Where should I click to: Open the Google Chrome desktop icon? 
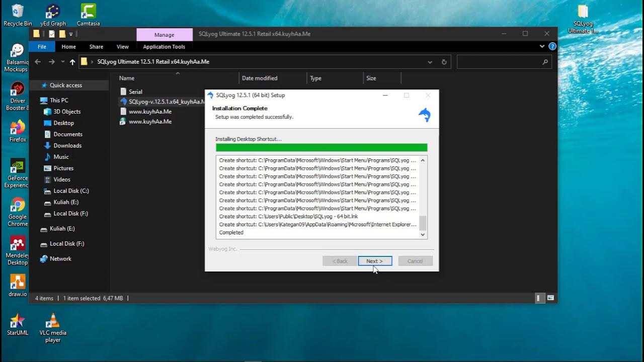(x=18, y=212)
